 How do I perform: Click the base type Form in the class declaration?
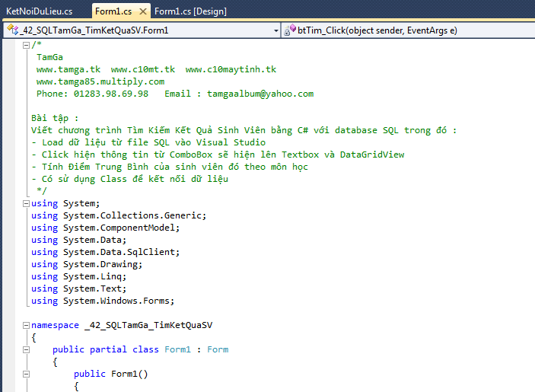(x=218, y=349)
